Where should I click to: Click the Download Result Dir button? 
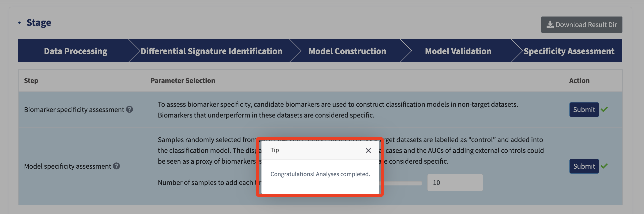click(581, 25)
